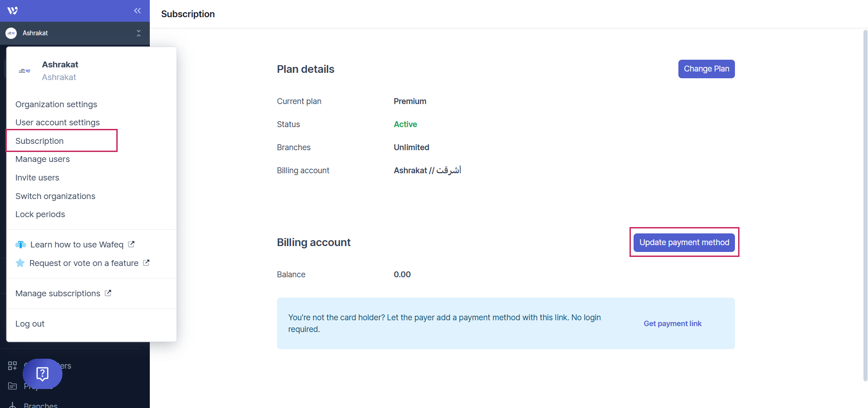
Task: Click the Branches icon in the sidebar
Action: 12,405
